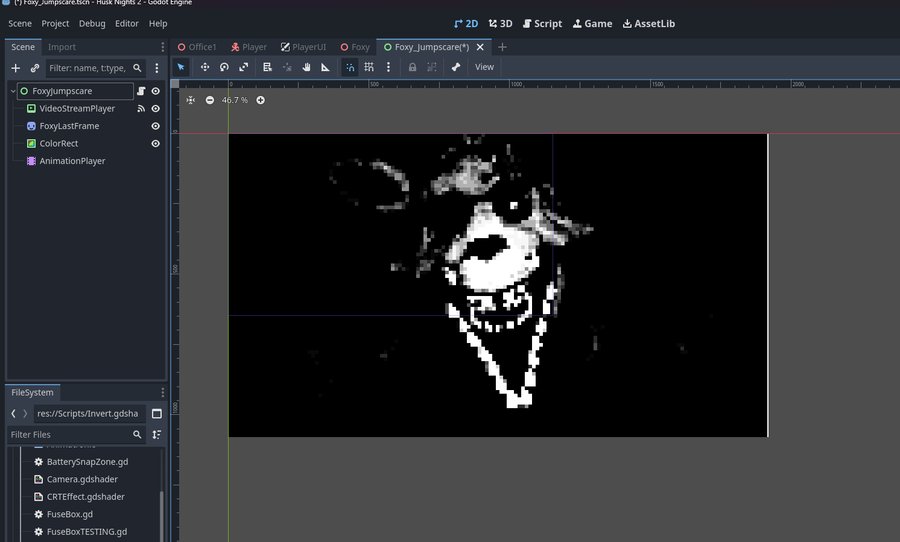This screenshot has width=900, height=542.
Task: Open the Foxy scene tab
Action: pos(355,47)
